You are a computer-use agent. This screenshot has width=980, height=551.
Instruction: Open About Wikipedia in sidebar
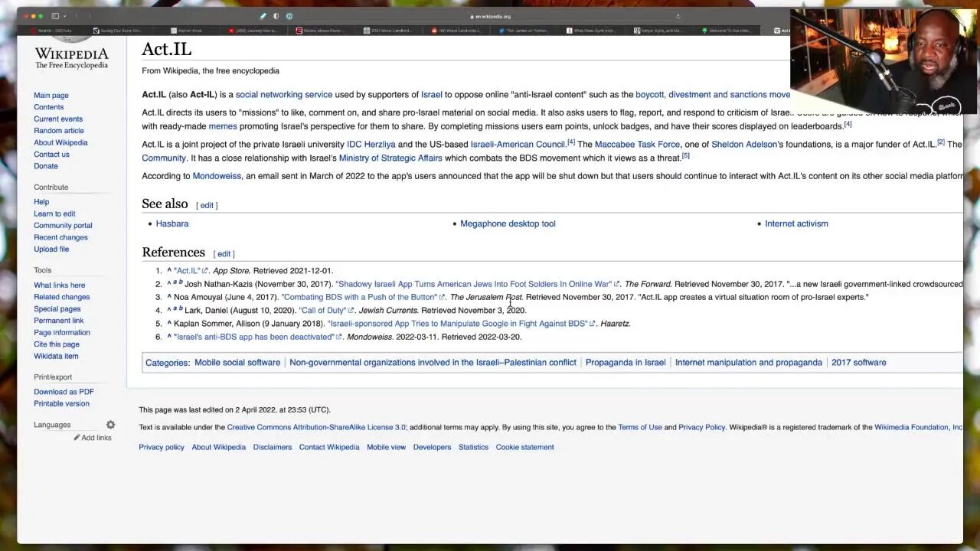(x=60, y=142)
